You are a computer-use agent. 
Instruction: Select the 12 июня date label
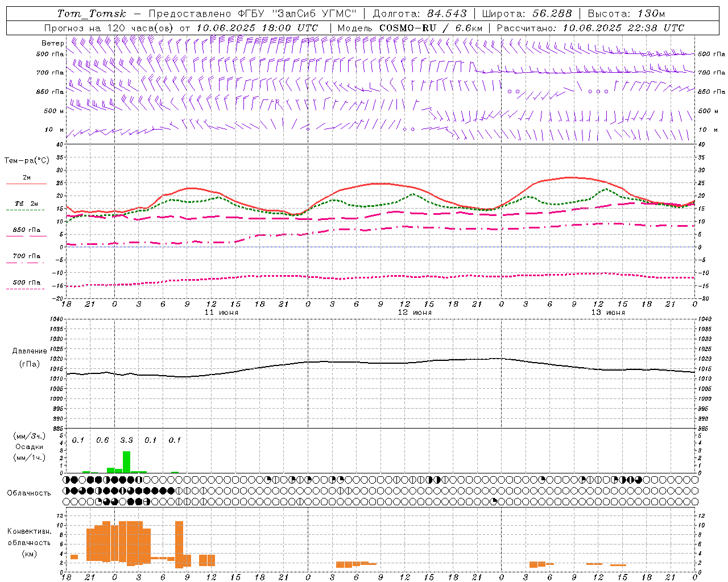pos(415,313)
